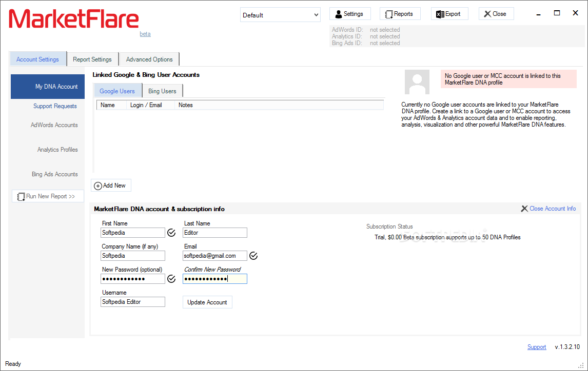Image resolution: width=588 pixels, height=371 pixels.
Task: Click the Export button with Excel icon
Action: click(x=449, y=14)
